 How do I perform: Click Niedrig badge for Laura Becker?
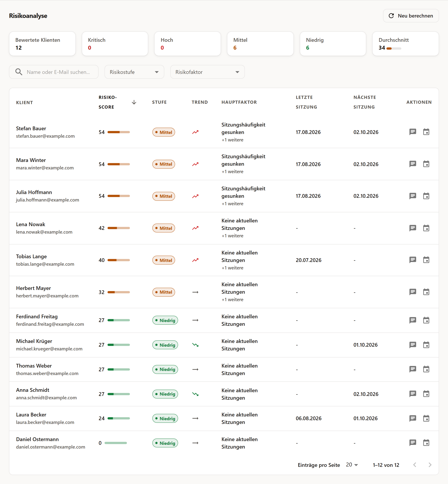click(x=165, y=419)
